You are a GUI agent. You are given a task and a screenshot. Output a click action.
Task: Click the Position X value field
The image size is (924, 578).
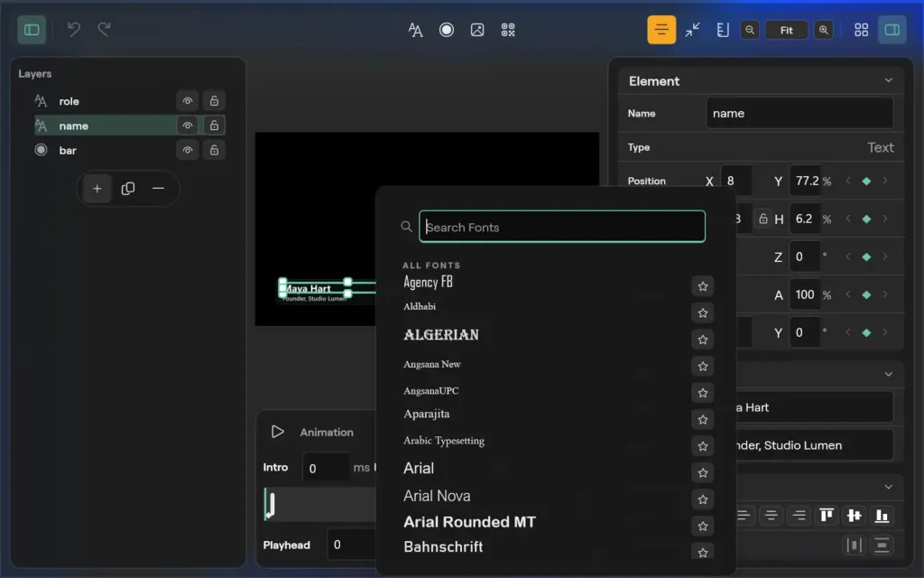[x=735, y=181]
